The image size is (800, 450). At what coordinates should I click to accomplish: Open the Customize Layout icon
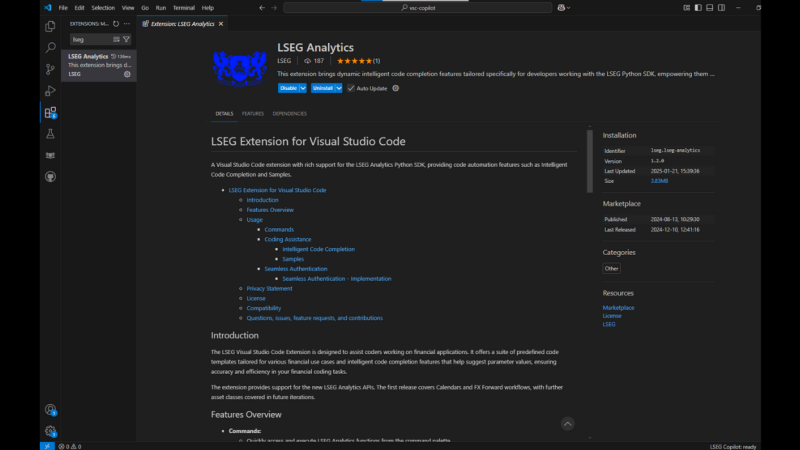tap(686, 8)
